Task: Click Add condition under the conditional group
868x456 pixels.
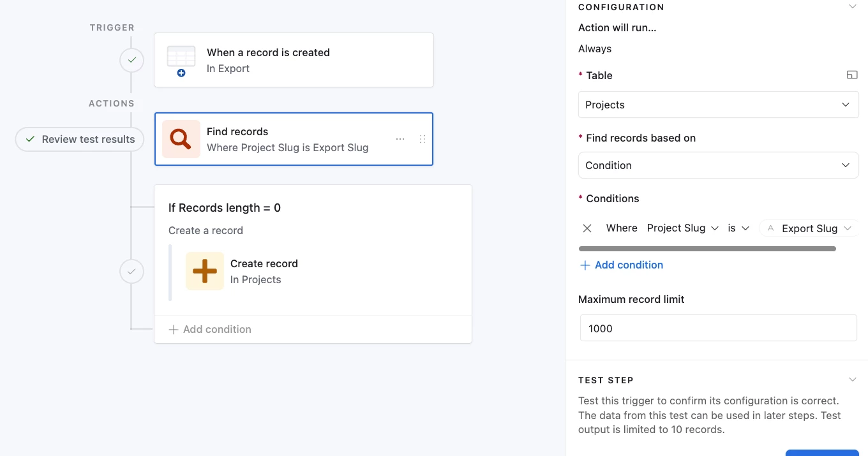Action: click(x=210, y=329)
